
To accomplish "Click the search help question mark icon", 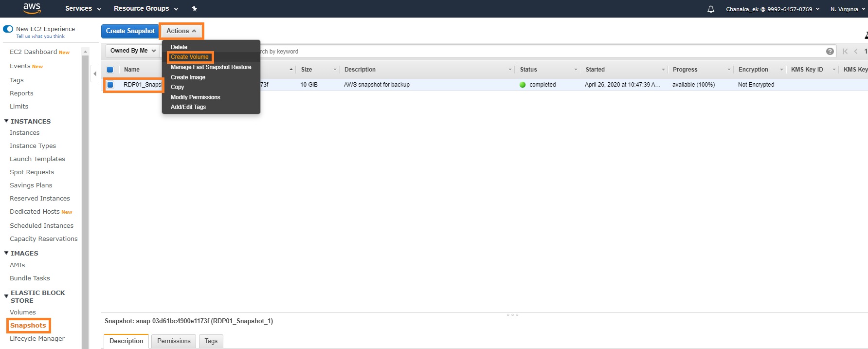I will 830,51.
